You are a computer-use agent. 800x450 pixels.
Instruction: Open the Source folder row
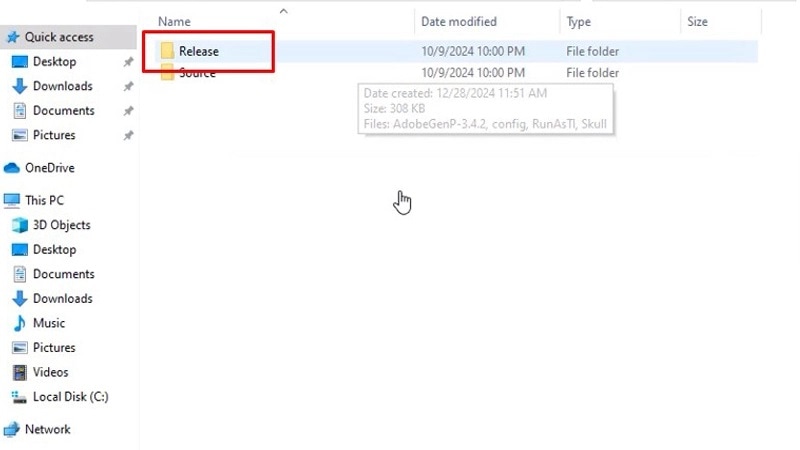(457, 73)
